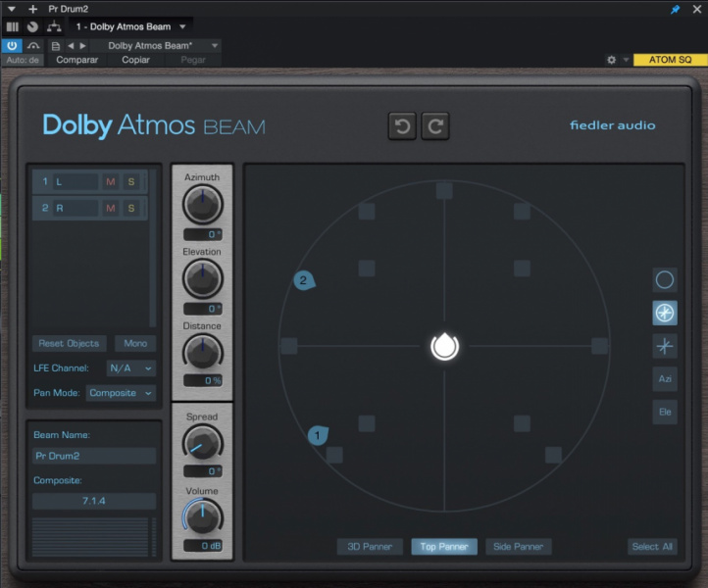
Task: Select object marker 1 in panner
Action: coord(318,435)
